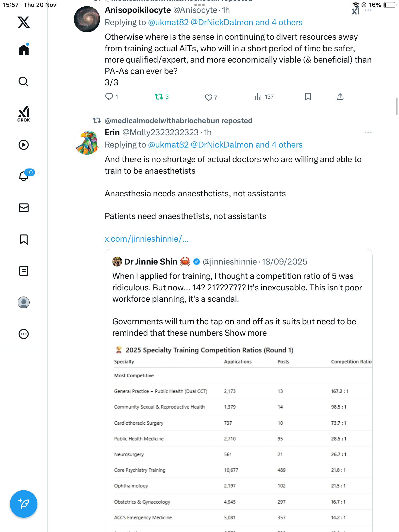
Task: Open the More circle menu in sidebar
Action: click(x=24, y=334)
